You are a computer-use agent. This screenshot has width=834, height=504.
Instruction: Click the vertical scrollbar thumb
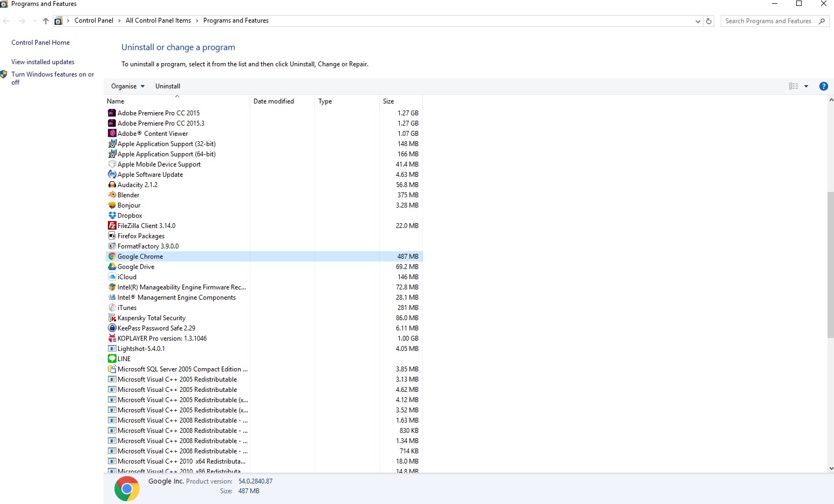(x=830, y=265)
